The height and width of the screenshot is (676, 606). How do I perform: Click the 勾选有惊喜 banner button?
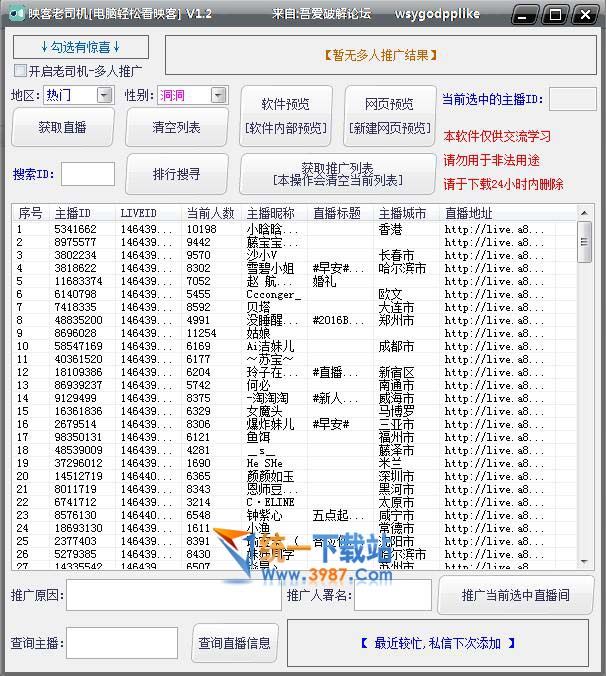81,47
